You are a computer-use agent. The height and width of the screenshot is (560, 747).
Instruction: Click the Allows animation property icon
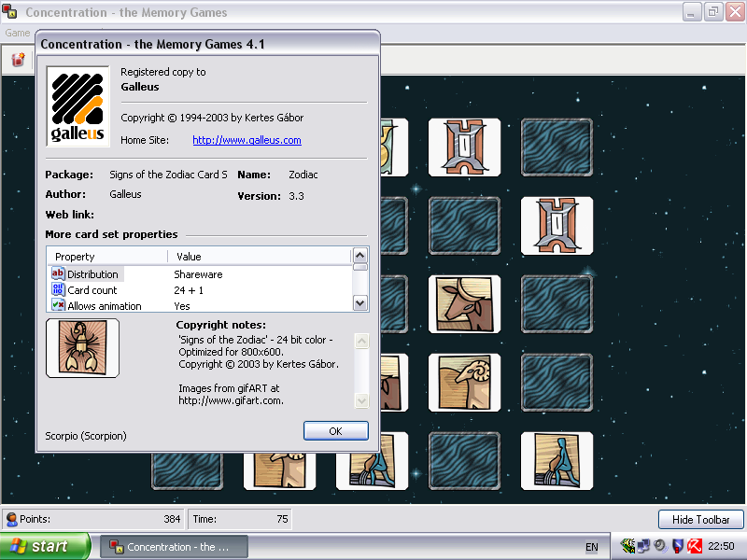[x=58, y=305]
